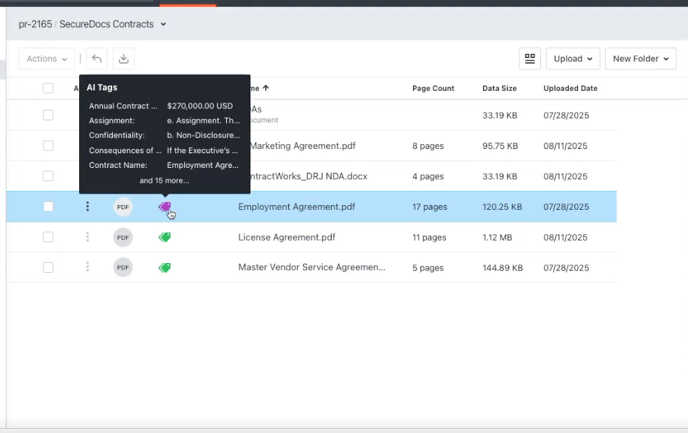Open the New Folder dropdown
This screenshot has height=433, width=688.
coord(641,58)
